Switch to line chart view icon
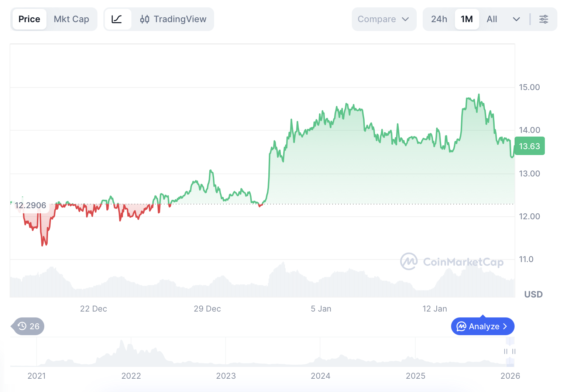The height and width of the screenshot is (392, 567). coord(117,19)
